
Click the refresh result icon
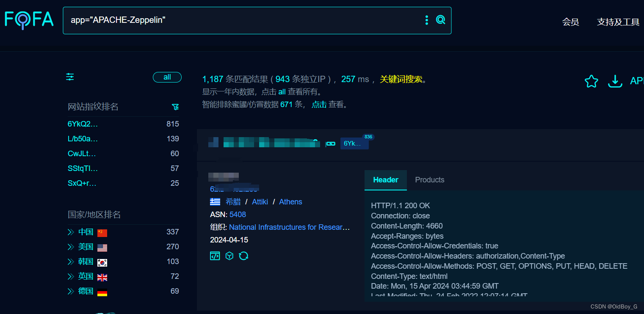243,256
